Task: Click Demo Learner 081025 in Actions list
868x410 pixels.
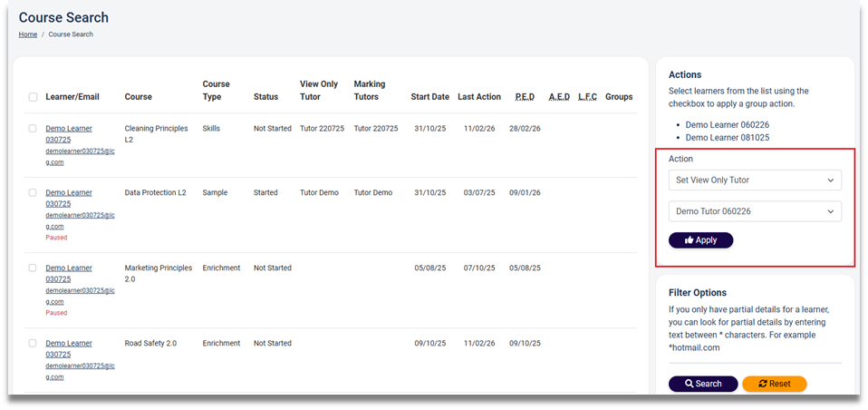Action: click(728, 137)
